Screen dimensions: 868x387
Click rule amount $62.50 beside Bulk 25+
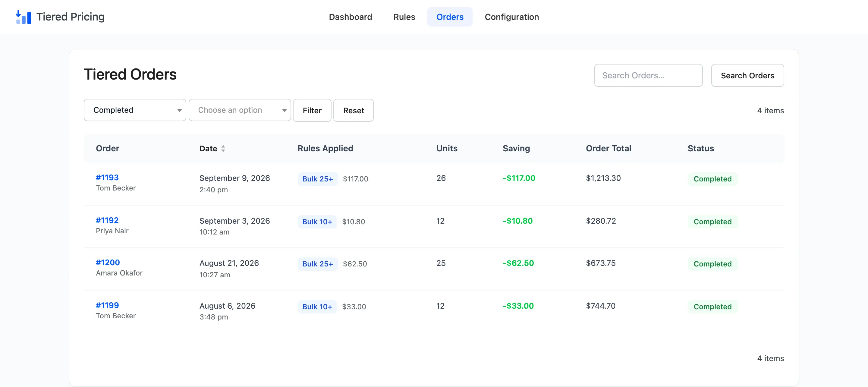click(x=355, y=264)
